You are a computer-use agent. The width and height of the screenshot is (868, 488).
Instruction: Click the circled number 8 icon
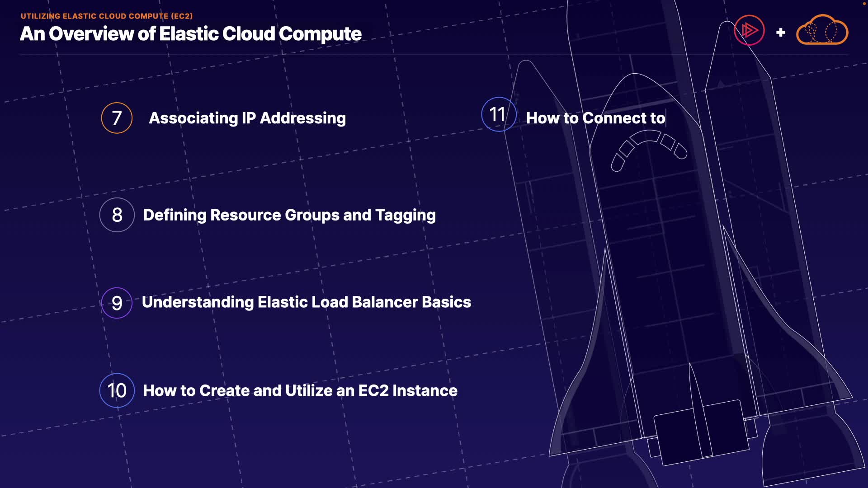click(117, 215)
